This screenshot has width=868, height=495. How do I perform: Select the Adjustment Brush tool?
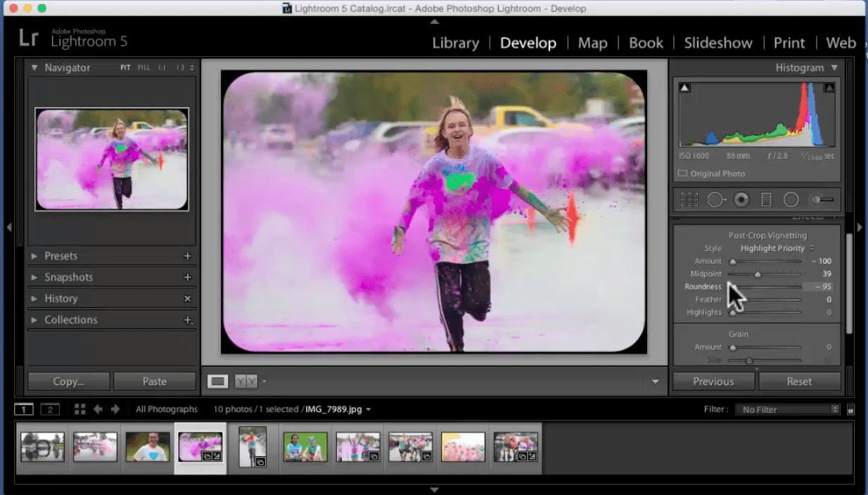coord(822,200)
